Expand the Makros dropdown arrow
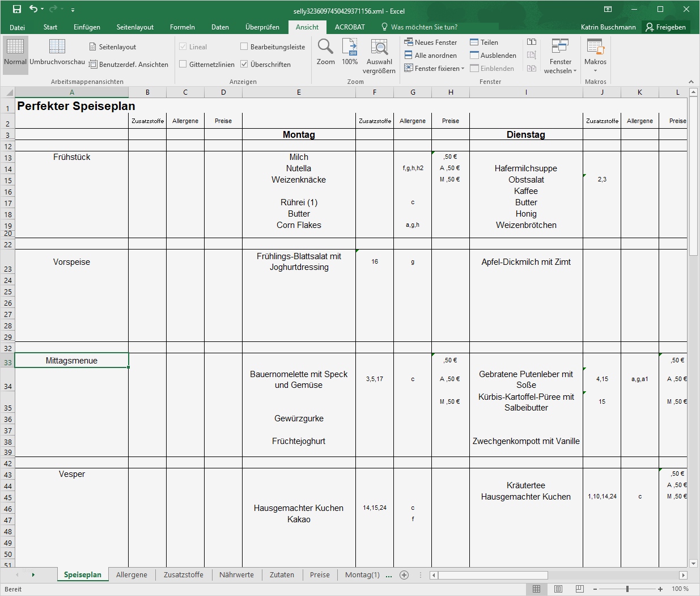This screenshot has width=700, height=596. 595,71
